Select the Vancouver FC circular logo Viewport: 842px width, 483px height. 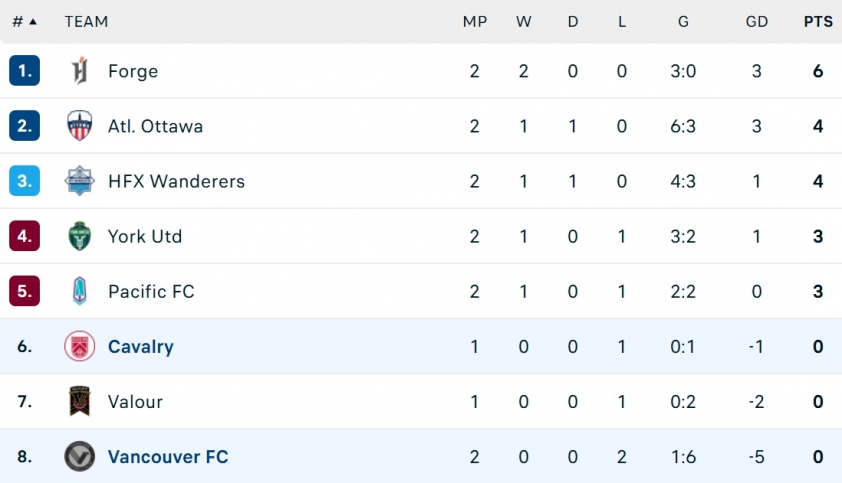click(79, 457)
